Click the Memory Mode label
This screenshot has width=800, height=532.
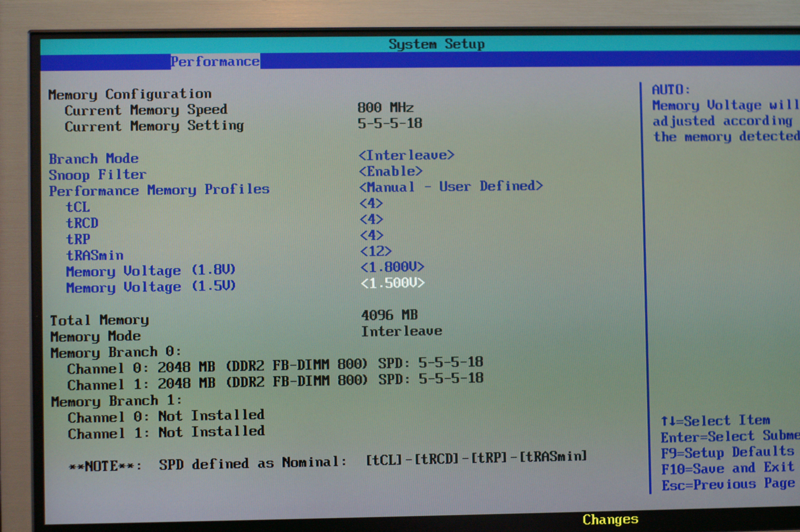pos(96,336)
